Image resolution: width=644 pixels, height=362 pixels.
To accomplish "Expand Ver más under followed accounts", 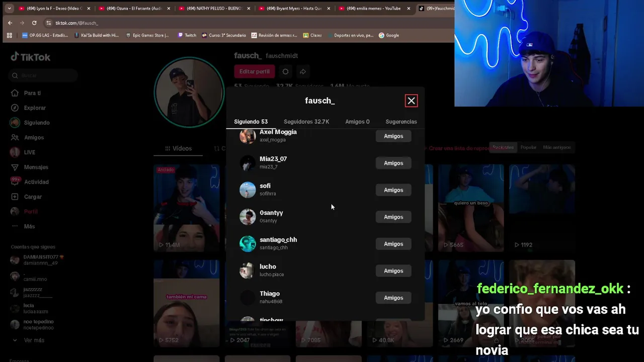I will pyautogui.click(x=34, y=340).
